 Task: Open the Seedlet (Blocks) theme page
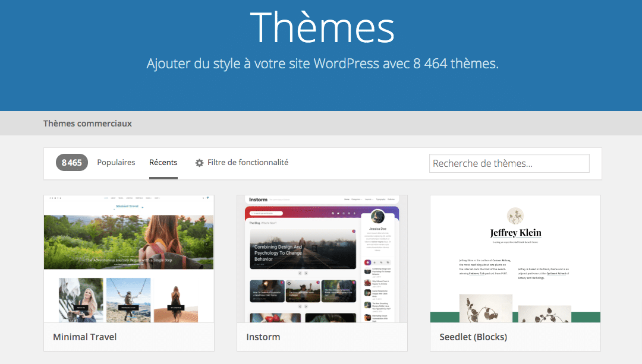473,337
